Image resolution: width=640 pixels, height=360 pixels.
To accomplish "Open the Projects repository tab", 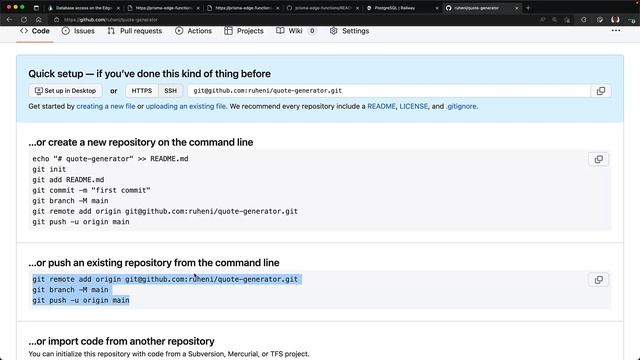I will (x=244, y=31).
